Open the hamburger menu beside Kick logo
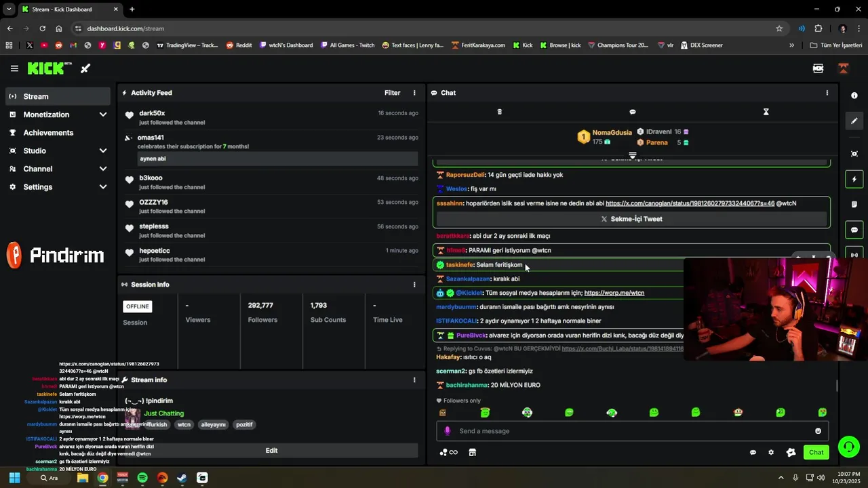 [14, 68]
